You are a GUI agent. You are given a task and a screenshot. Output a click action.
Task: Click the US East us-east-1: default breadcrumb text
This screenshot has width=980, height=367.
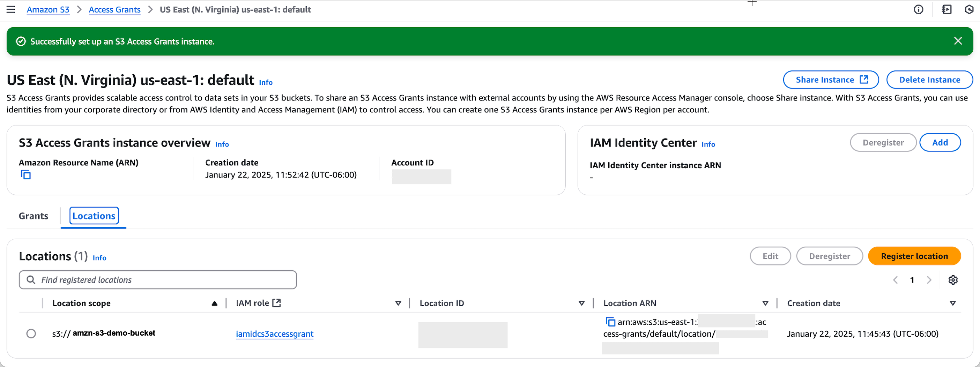click(x=235, y=9)
